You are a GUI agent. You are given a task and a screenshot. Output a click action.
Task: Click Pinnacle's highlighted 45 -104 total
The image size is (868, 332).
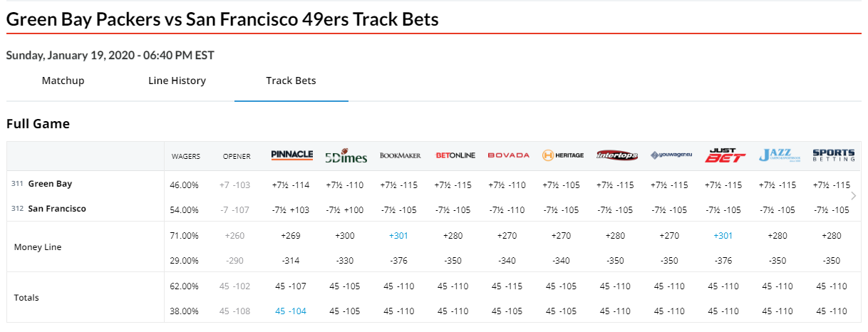pyautogui.click(x=291, y=311)
